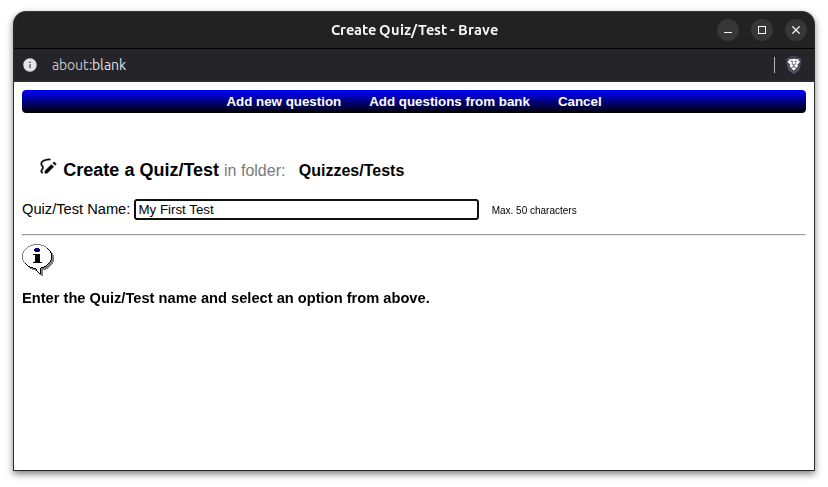The image size is (828, 487).
Task: Click the info speech bubble icon
Action: point(37,259)
